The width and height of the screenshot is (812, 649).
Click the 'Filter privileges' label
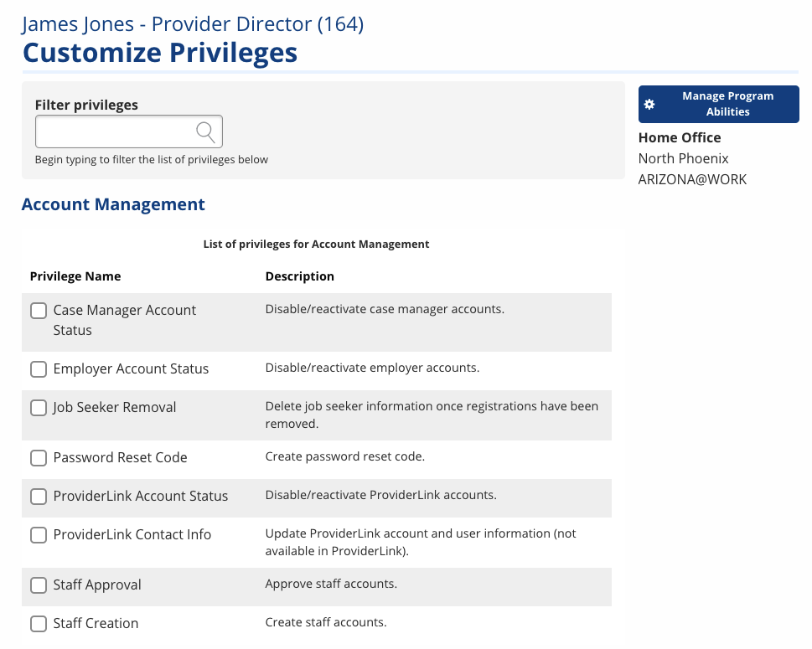point(86,105)
